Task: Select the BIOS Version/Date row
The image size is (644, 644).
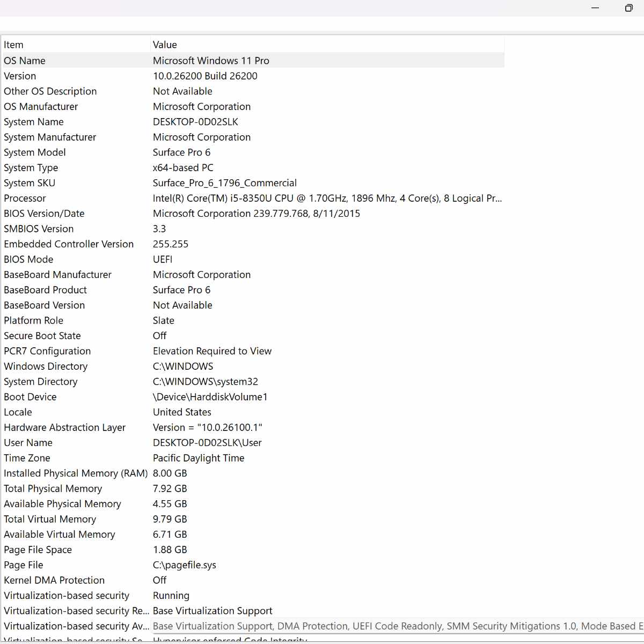Action: (253, 214)
